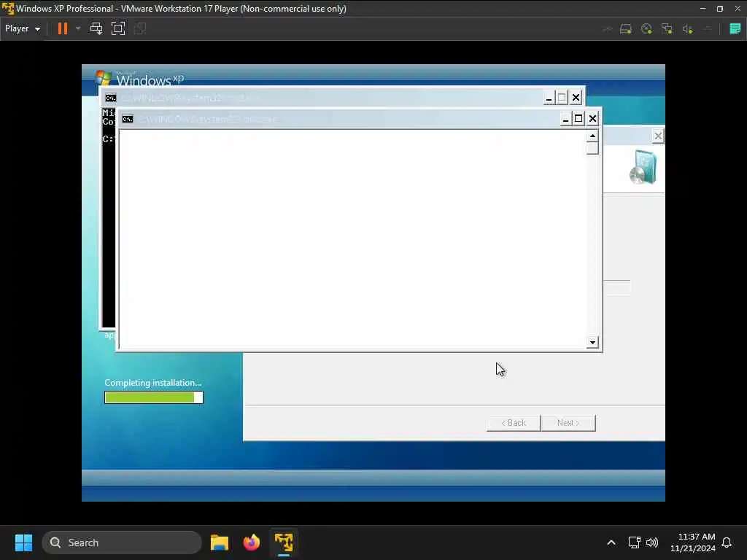This screenshot has width=747, height=560.
Task: Click the volume icon in system tray
Action: tap(652, 542)
